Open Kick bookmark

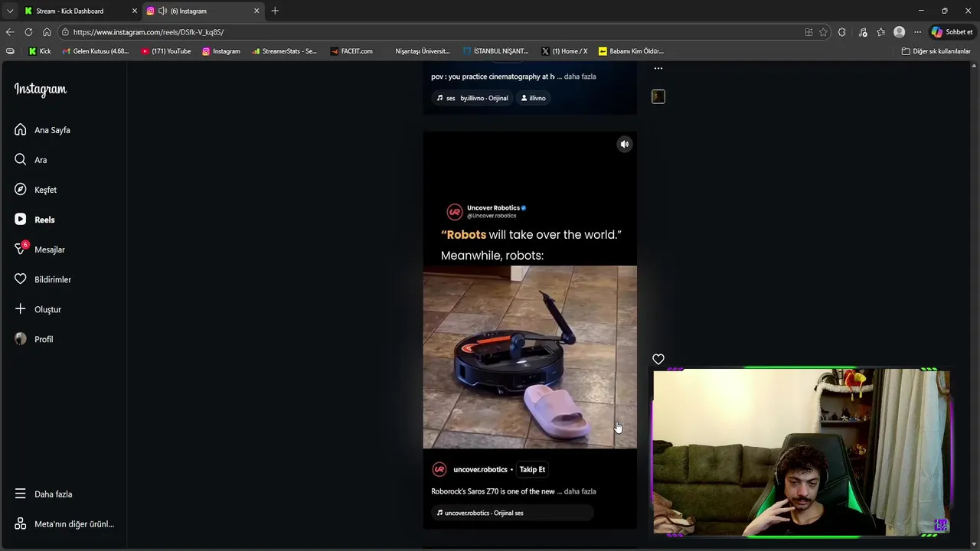click(40, 51)
